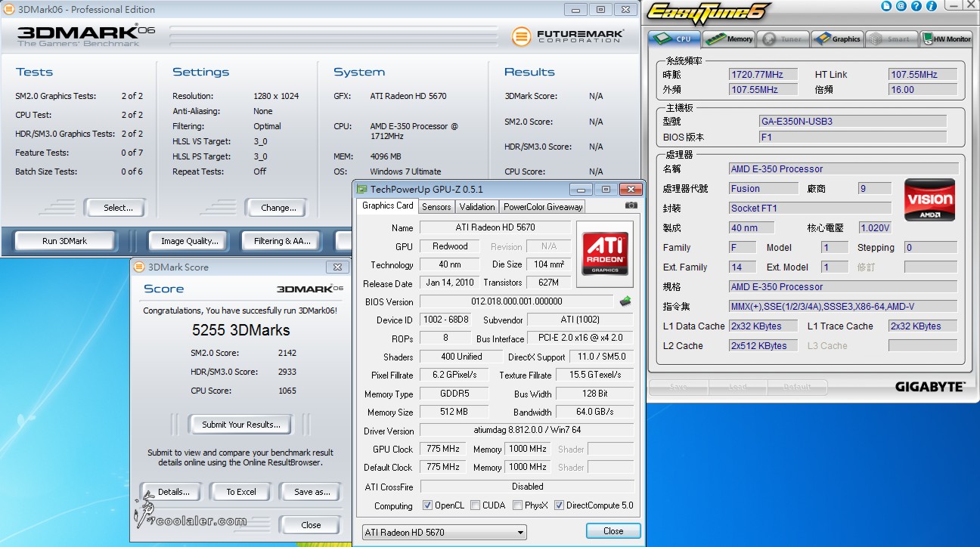Select the Graphics Card tab in GPU-Z
Screen dimensions: 980x547
[388, 206]
